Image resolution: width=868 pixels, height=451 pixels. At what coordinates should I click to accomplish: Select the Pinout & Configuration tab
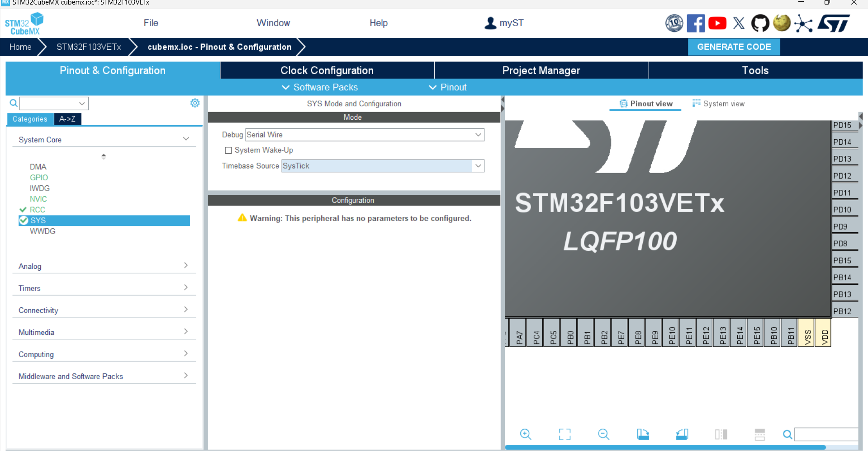tap(113, 70)
